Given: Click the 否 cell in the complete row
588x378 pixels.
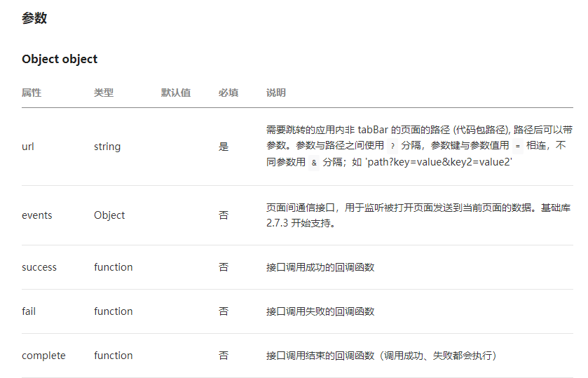Looking at the screenshot, I should click(224, 356).
